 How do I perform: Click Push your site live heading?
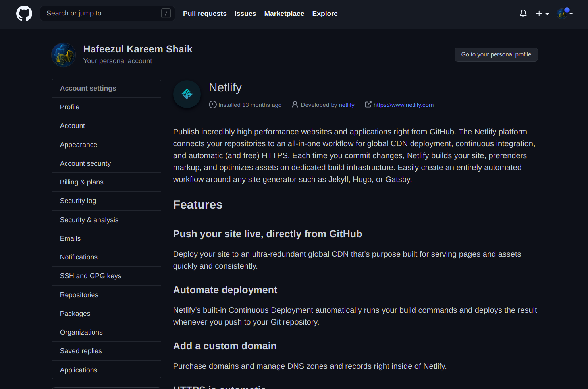pos(268,234)
